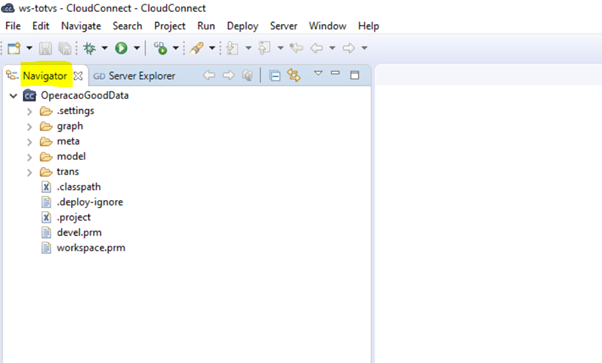This screenshot has height=363, width=602.
Task: Click the Next Annotation toolbar icon
Action: [232, 48]
